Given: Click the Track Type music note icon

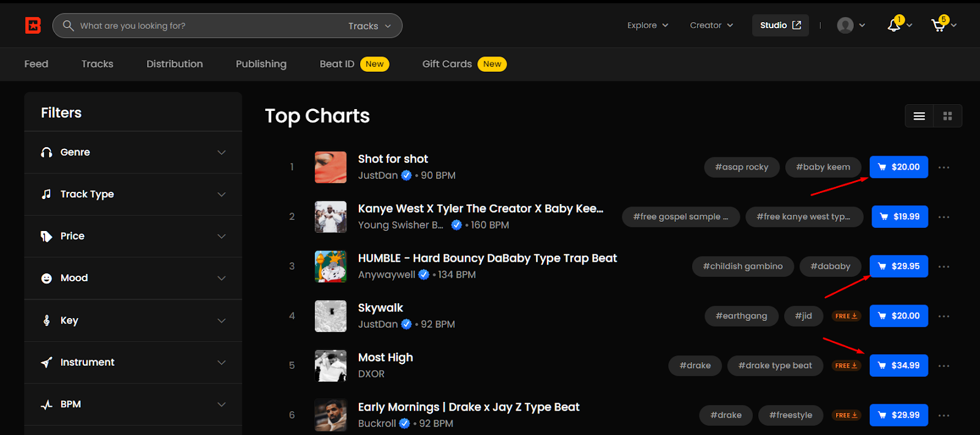Looking at the screenshot, I should point(47,194).
